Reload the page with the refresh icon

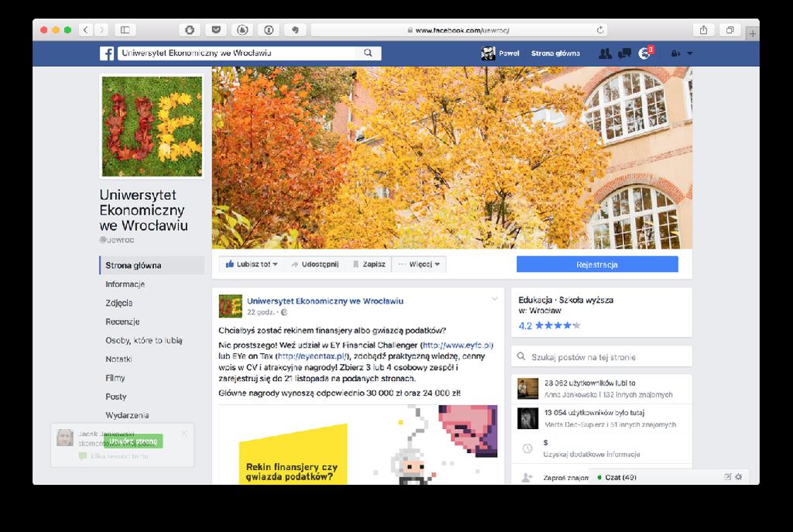pyautogui.click(x=600, y=30)
